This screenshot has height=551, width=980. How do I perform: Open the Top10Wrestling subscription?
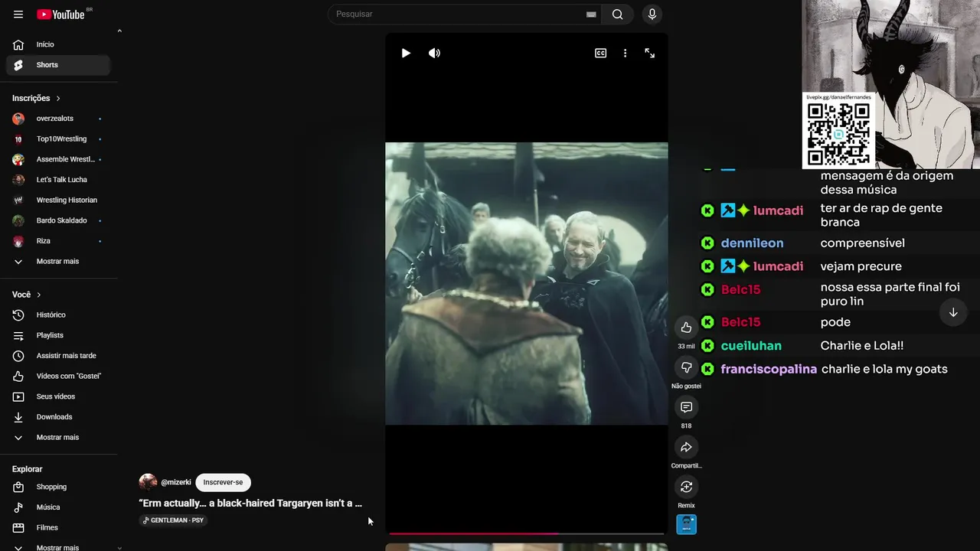click(58, 139)
